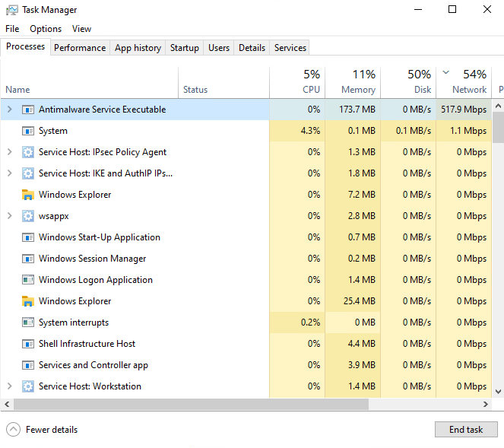
Task: Go to the Users tab
Action: pos(219,48)
